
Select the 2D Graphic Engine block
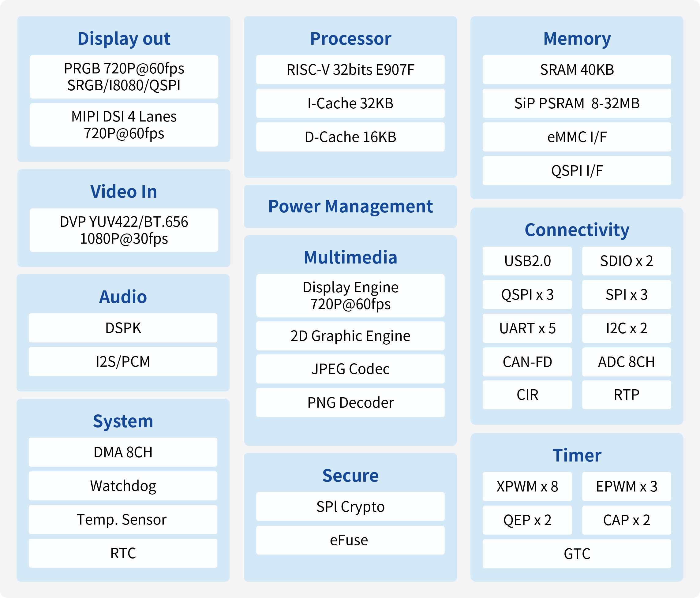[x=350, y=336]
